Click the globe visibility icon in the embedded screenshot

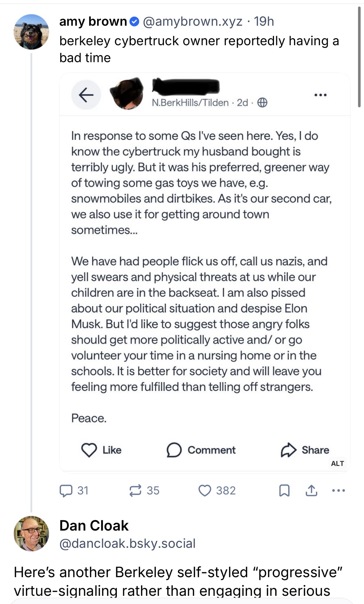[x=262, y=103]
